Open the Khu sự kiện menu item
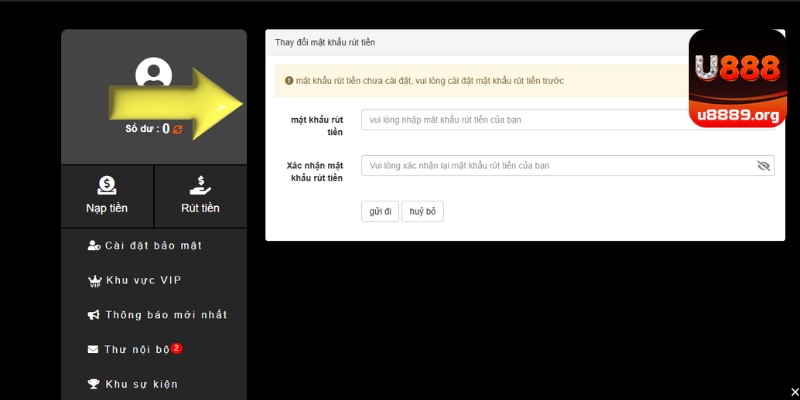 click(x=141, y=384)
